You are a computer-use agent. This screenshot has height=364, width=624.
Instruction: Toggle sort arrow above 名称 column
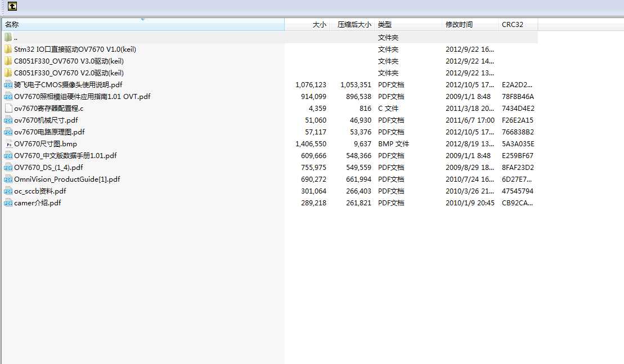143,20
